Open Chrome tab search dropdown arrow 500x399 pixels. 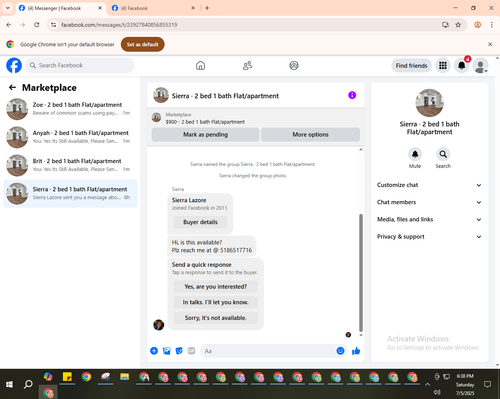(8, 8)
